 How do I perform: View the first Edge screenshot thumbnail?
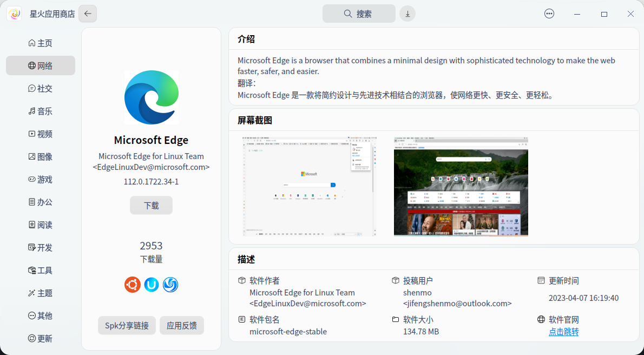point(309,186)
